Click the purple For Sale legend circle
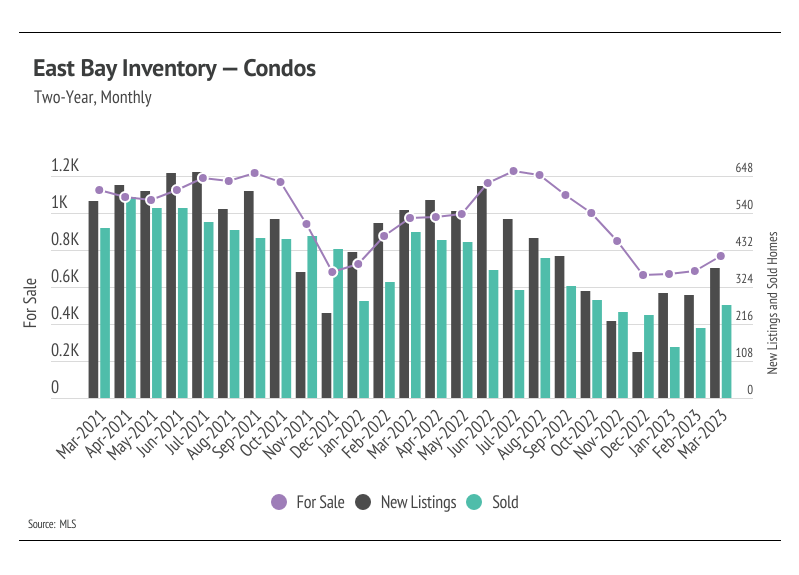The height and width of the screenshot is (575, 799). [x=279, y=502]
